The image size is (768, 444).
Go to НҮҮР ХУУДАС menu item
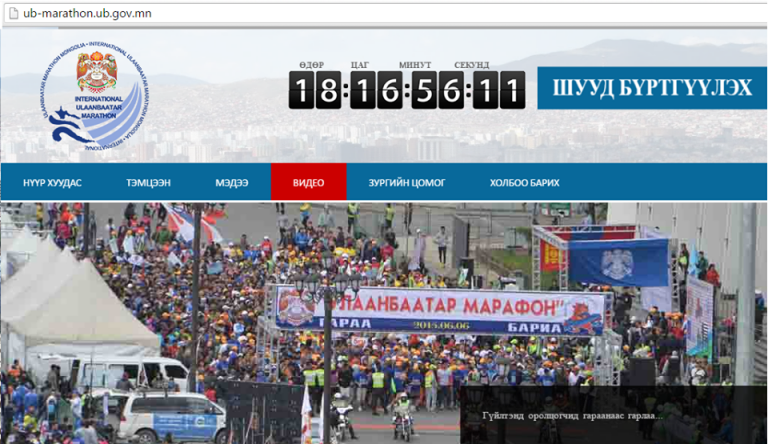tap(52, 182)
